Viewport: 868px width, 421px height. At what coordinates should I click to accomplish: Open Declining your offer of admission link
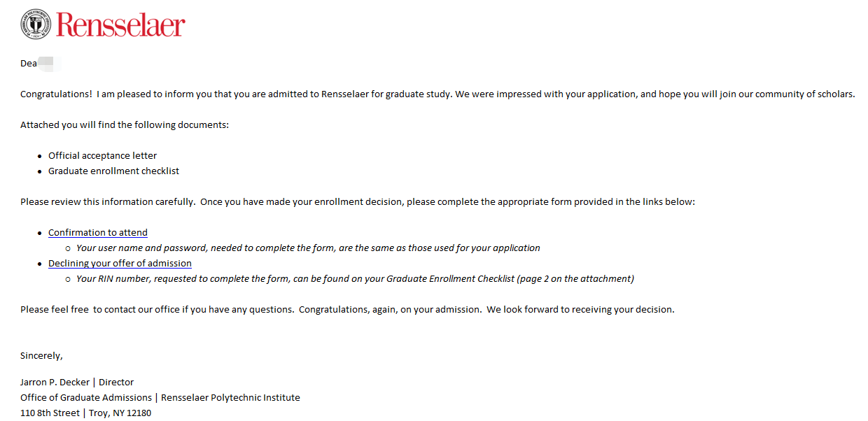[120, 264]
